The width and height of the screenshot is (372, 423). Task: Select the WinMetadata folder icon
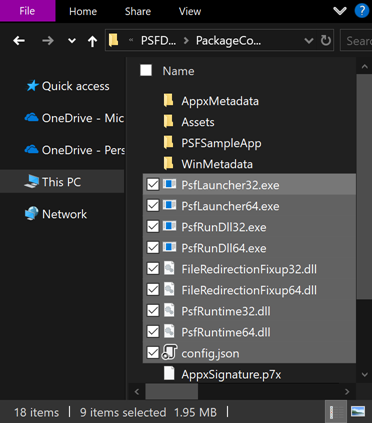(168, 163)
